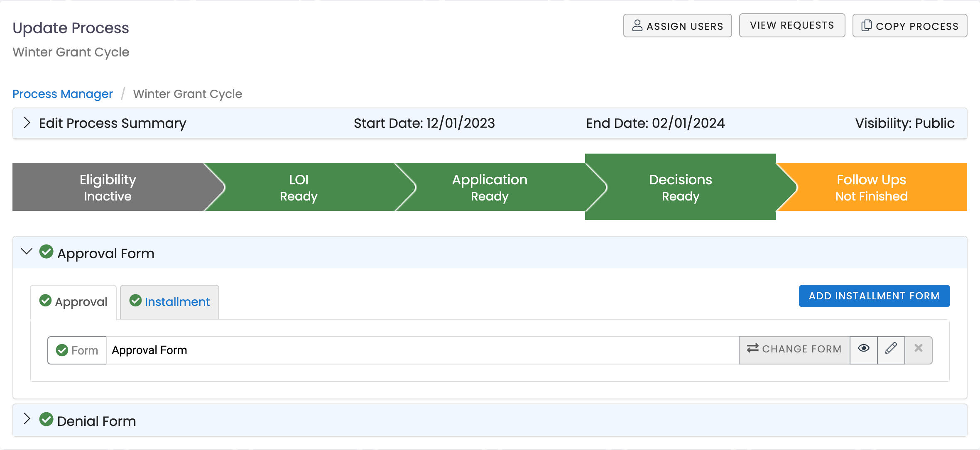The image size is (980, 450).
Task: Click the copy icon on Copy Process button
Action: (x=866, y=25)
